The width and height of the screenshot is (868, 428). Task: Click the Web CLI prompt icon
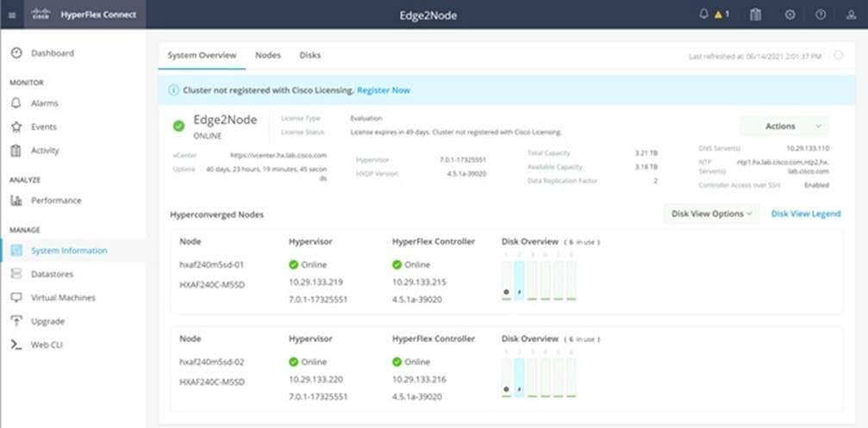coord(16,344)
